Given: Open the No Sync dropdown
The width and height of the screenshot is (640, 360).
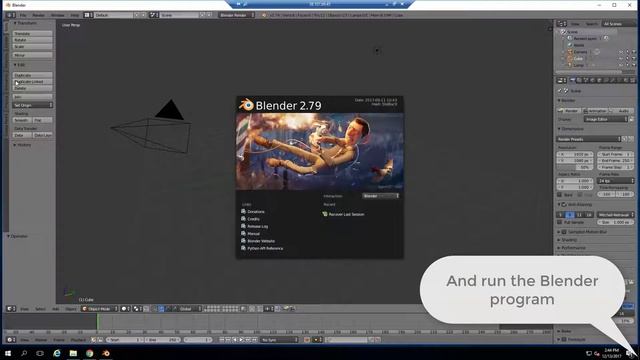Looking at the screenshot, I should pyautogui.click(x=280, y=340).
